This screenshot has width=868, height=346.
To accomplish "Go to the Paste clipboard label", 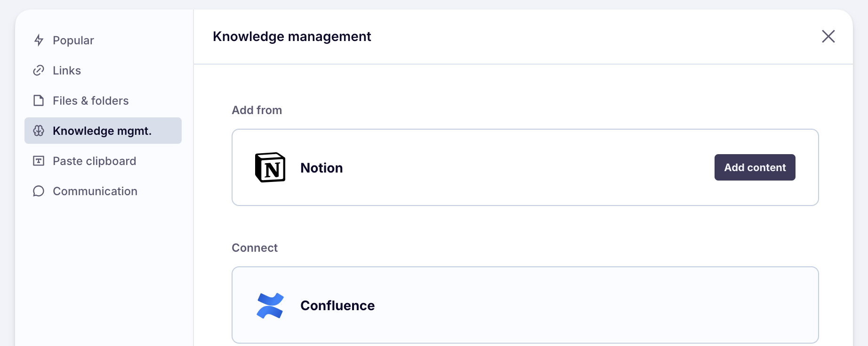I will 95,161.
